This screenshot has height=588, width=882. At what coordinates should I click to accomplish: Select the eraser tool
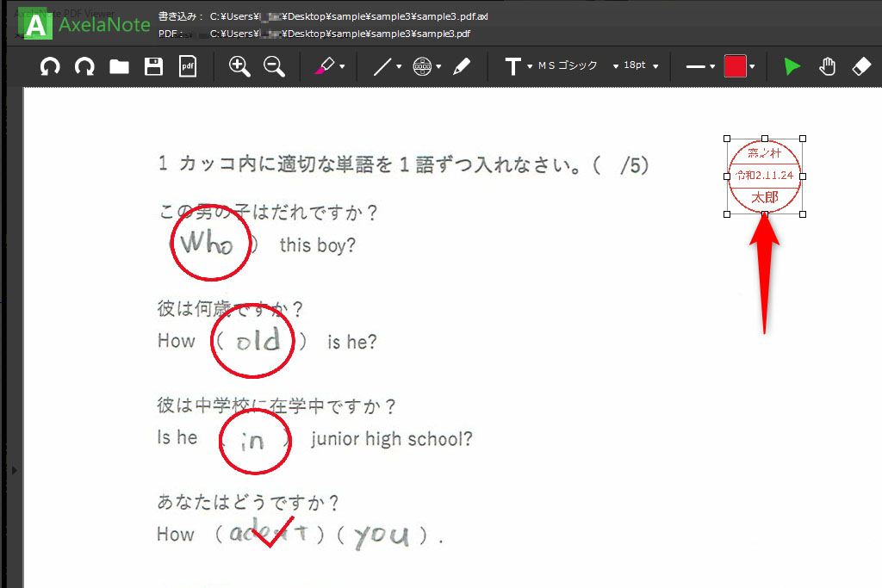(861, 66)
